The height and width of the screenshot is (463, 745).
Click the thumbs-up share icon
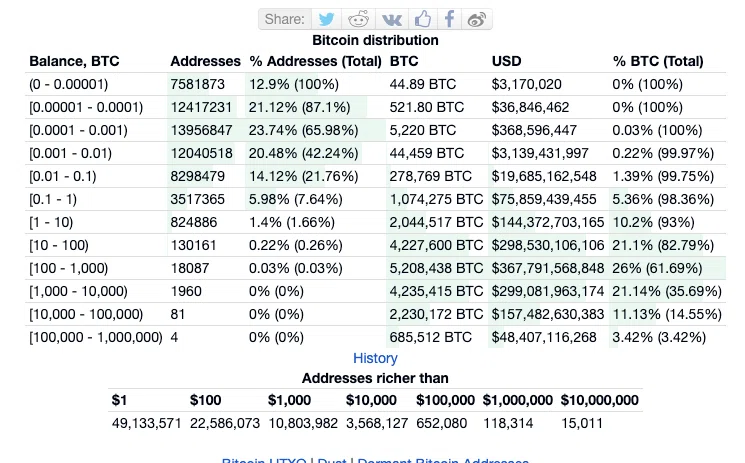click(x=422, y=19)
